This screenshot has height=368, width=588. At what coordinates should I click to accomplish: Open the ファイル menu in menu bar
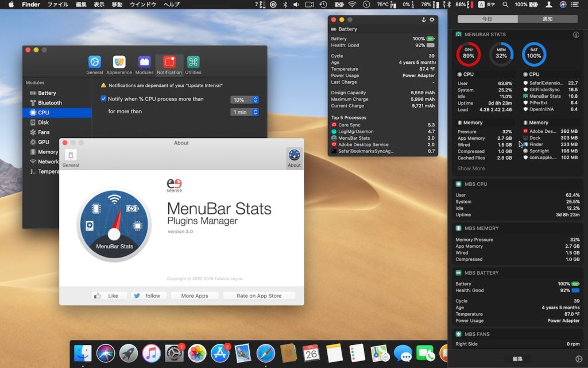click(x=57, y=4)
